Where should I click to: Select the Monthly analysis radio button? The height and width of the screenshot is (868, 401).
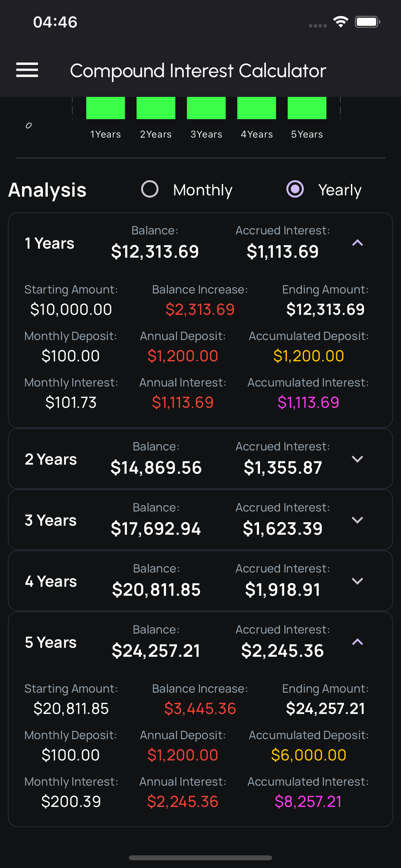coord(149,189)
